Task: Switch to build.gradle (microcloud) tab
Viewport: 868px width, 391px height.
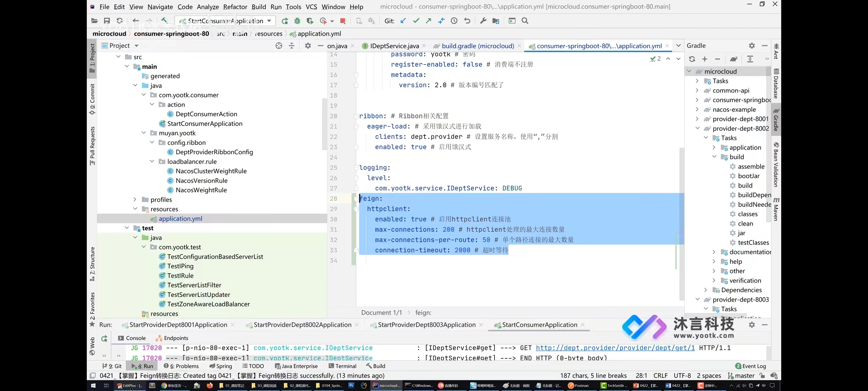Action: point(477,46)
